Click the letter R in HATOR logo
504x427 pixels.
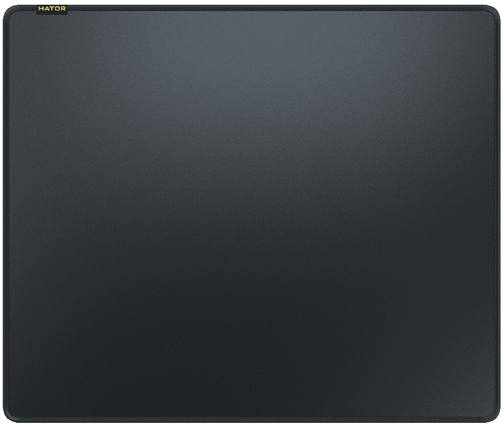click(63, 9)
